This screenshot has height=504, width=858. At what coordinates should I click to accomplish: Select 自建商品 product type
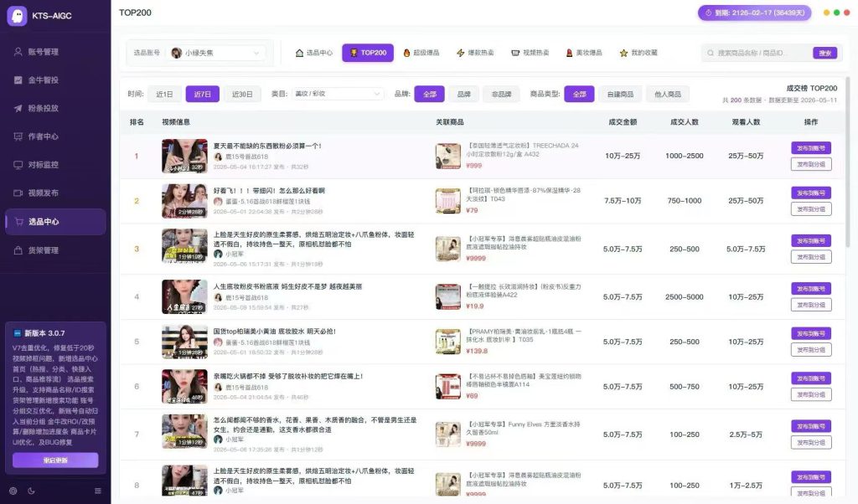click(620, 94)
